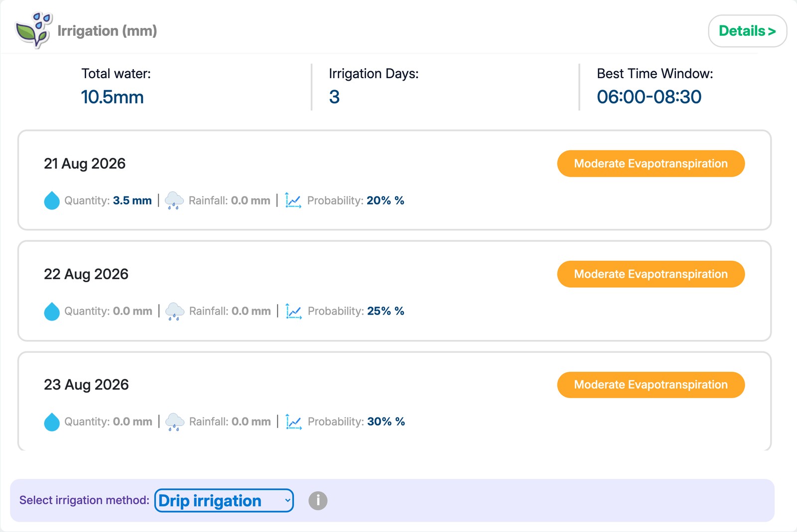Click the Best Time Window value 06:00-08:30
Image resolution: width=797 pixels, height=532 pixels.
click(x=649, y=97)
